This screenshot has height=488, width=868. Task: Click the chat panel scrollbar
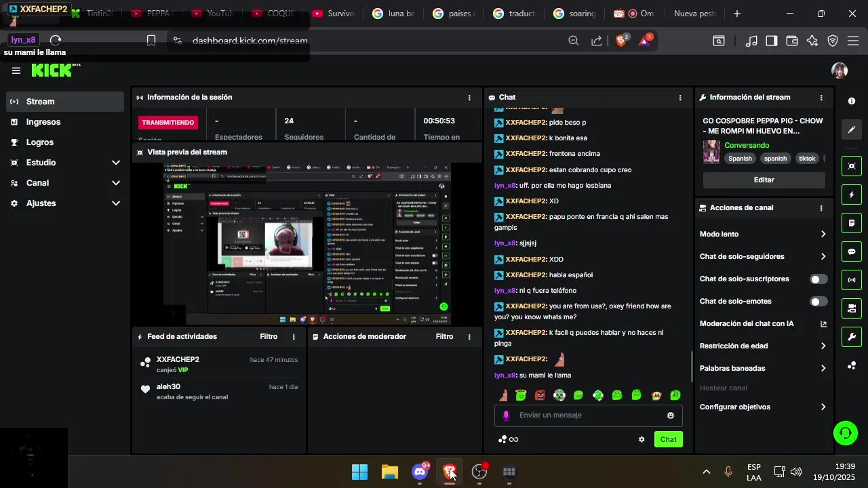[692, 366]
